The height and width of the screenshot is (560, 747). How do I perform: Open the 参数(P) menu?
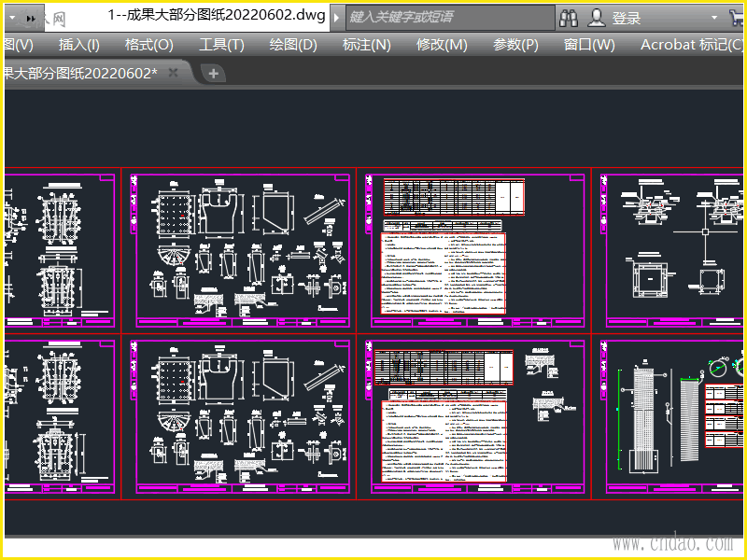pos(515,45)
